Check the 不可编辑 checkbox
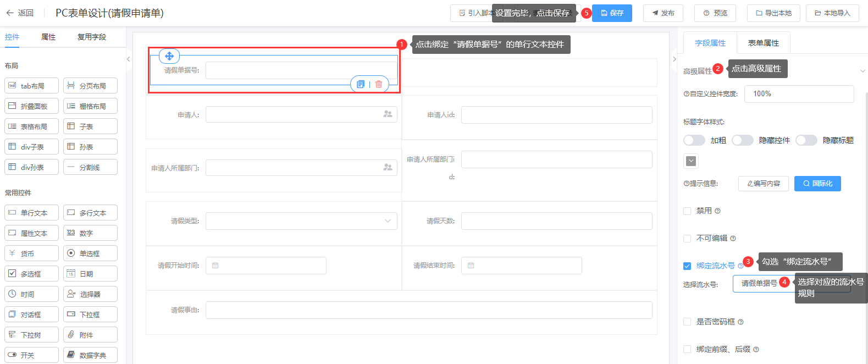 [x=687, y=238]
